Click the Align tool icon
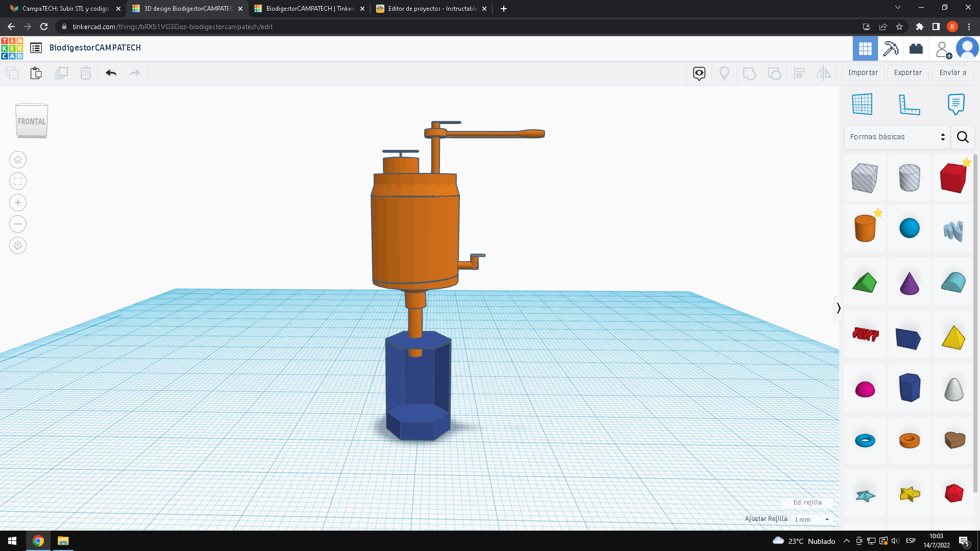 click(x=799, y=73)
